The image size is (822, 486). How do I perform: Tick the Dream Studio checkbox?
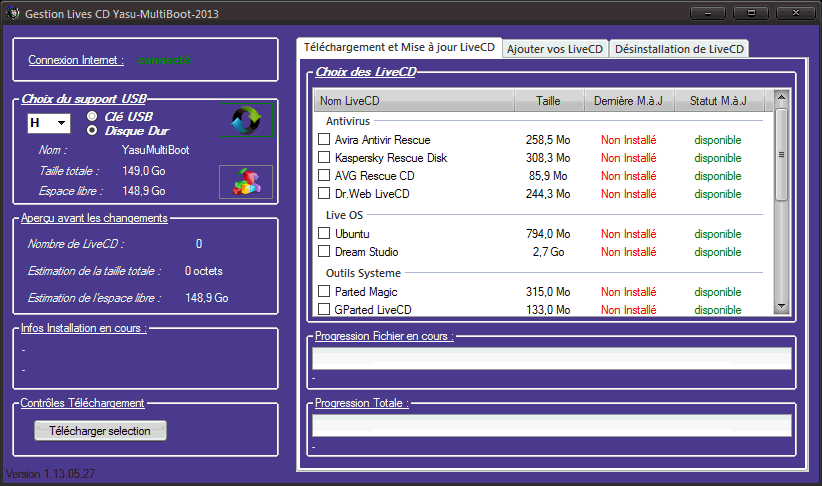tap(324, 251)
